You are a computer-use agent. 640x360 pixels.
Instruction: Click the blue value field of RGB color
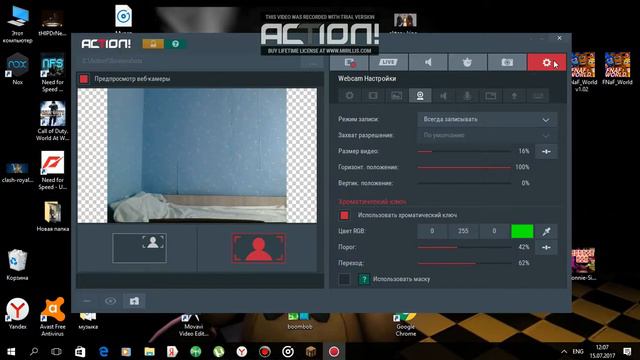coord(494,231)
